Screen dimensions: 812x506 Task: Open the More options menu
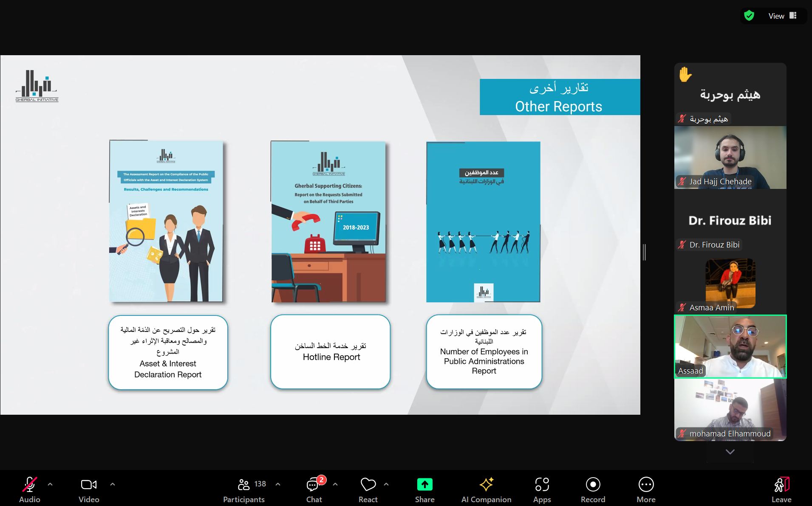[x=646, y=484]
